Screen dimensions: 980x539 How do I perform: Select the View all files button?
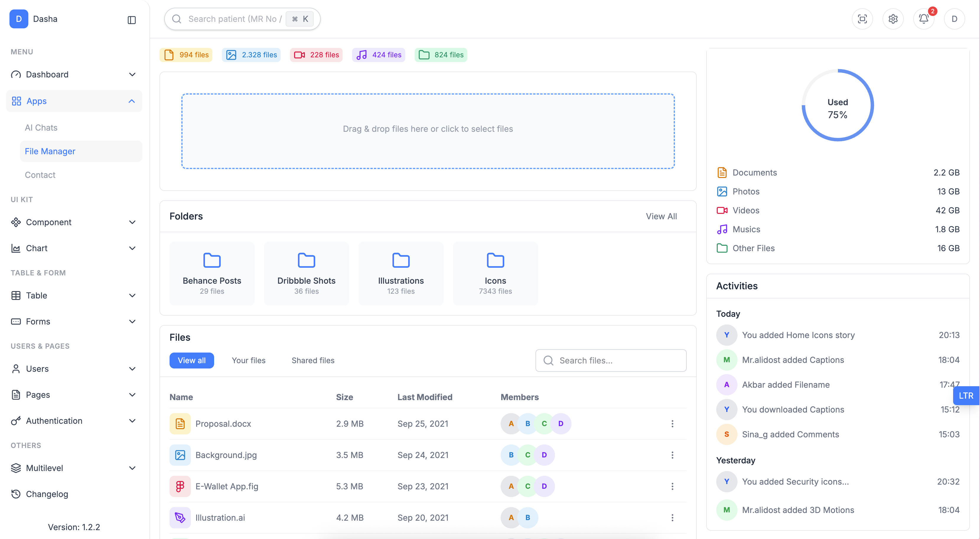point(191,360)
